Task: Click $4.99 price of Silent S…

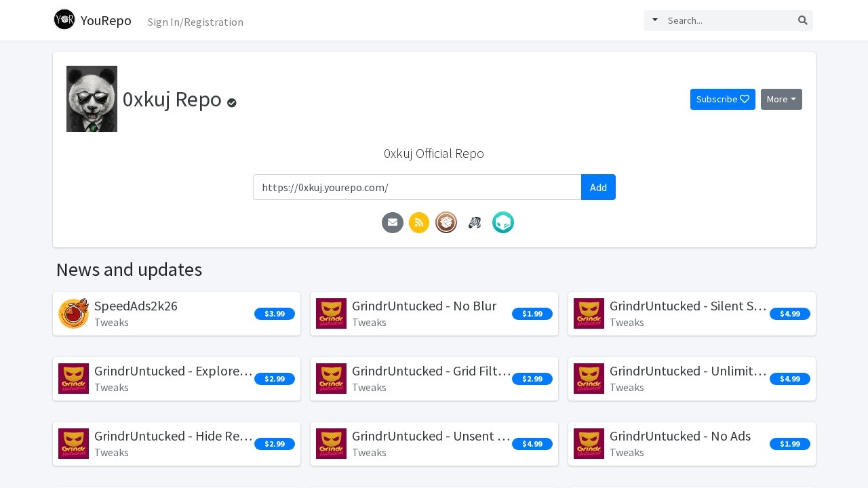Action: click(790, 314)
